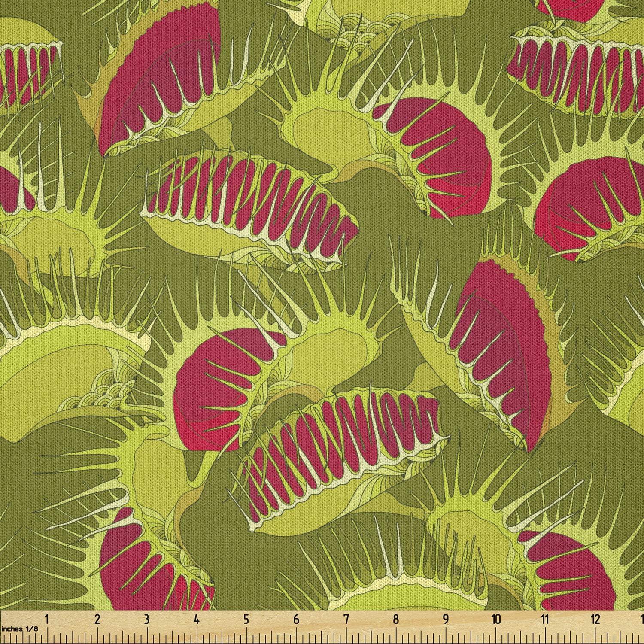Click the number 8 on the ruler
The image size is (644, 644).
(x=396, y=620)
